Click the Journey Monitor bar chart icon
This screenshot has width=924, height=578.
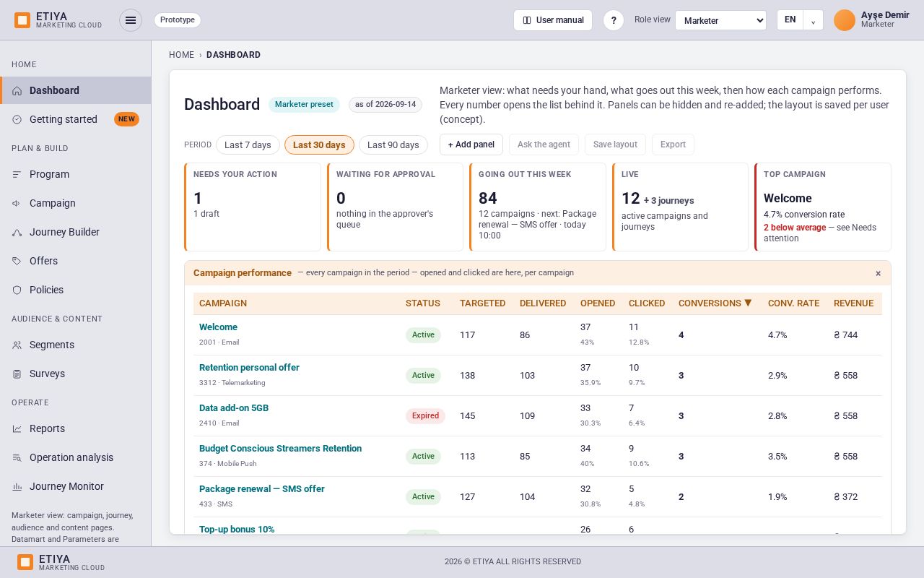[17, 486]
